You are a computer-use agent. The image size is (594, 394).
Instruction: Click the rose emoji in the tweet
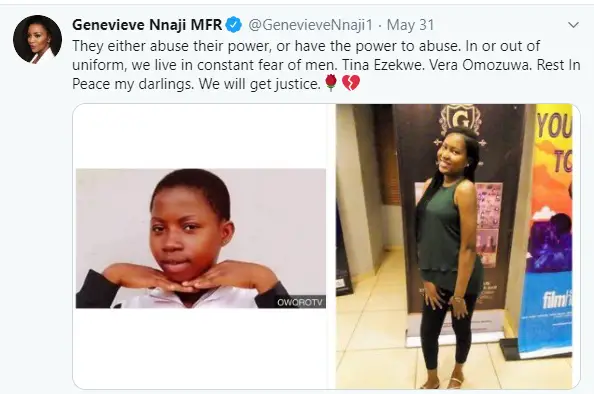331,83
